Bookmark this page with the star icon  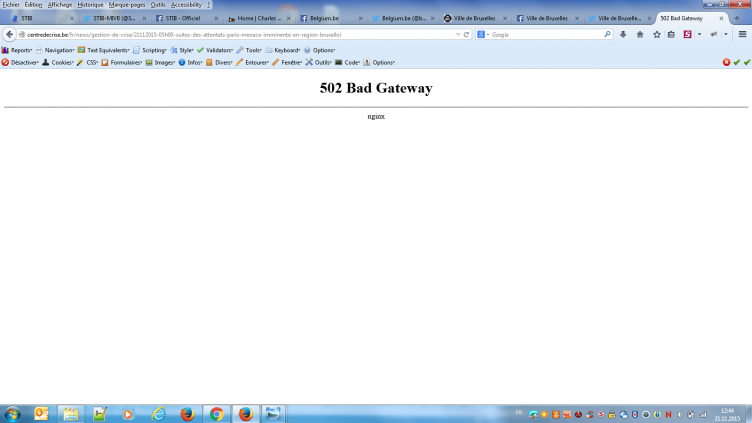[657, 35]
